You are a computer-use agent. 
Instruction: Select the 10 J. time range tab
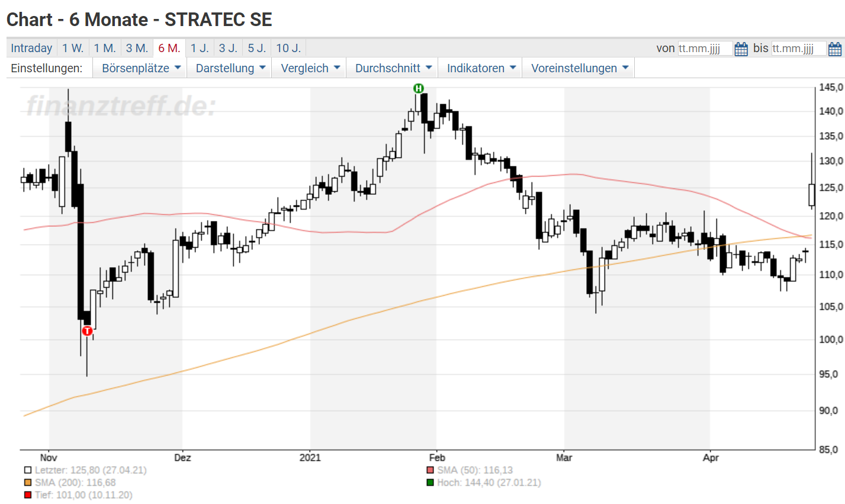pyautogui.click(x=288, y=48)
